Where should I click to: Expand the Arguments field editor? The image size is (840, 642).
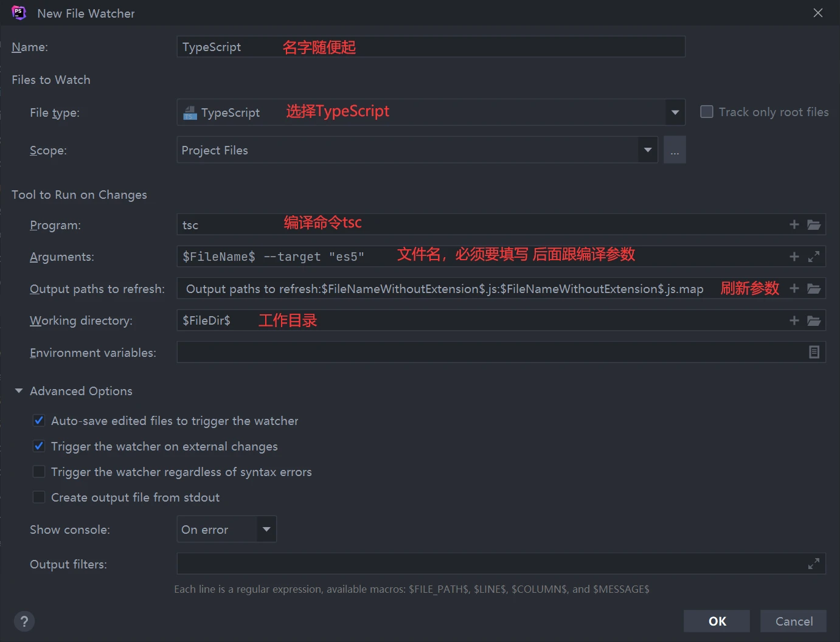click(x=814, y=256)
